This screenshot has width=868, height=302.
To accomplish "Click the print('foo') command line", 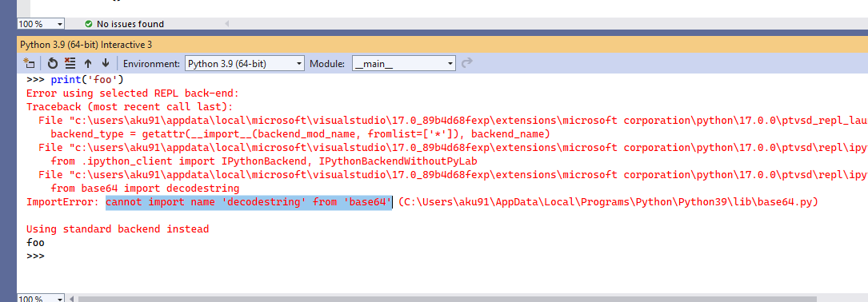I will click(x=74, y=80).
